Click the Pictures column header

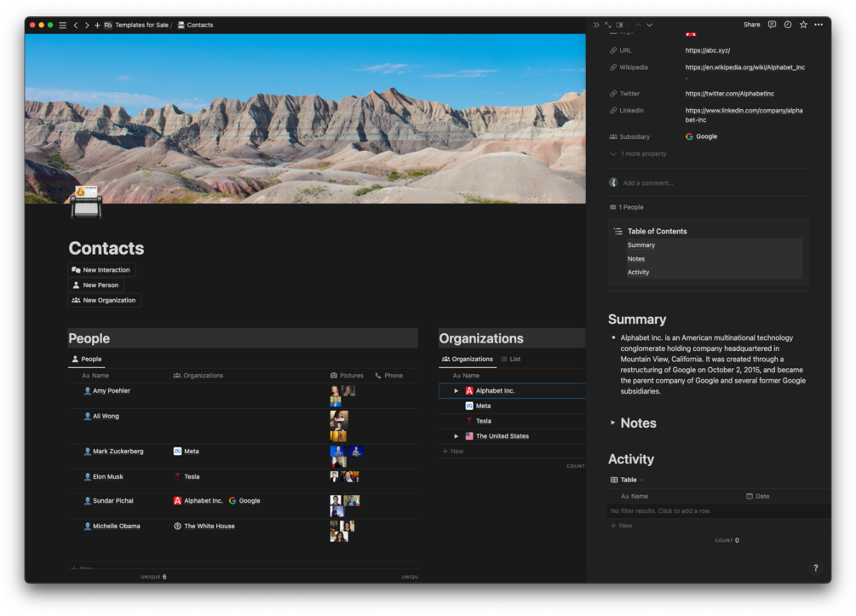[348, 376]
